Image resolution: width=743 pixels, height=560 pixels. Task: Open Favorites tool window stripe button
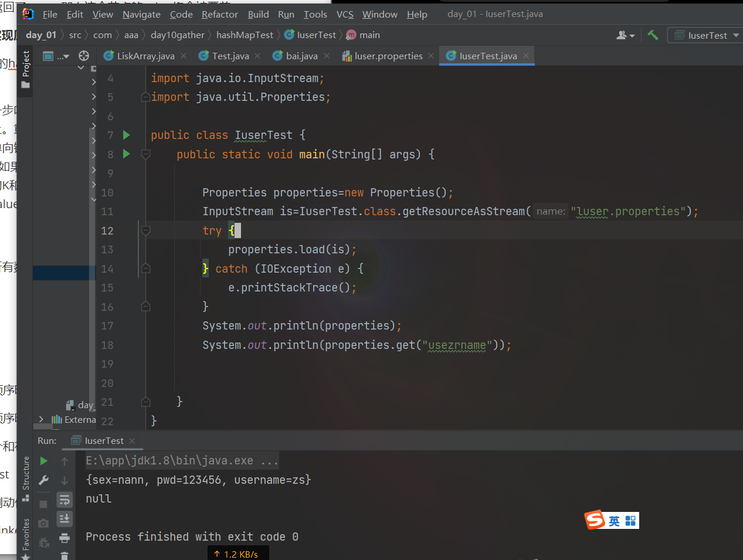pos(25,538)
